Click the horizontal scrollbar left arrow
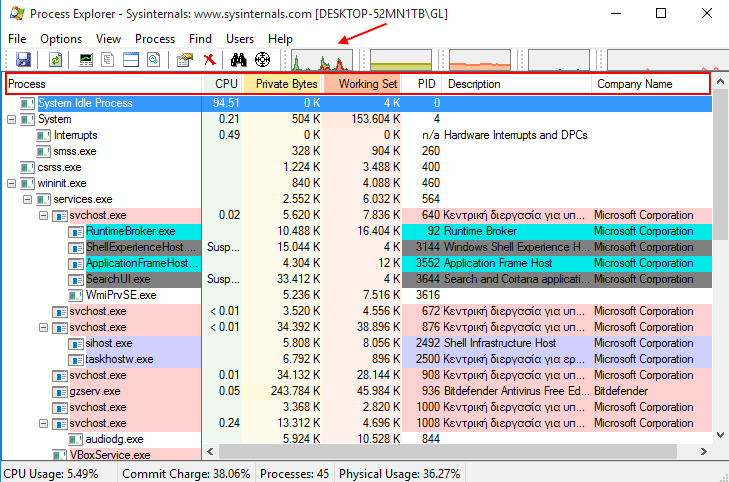Image resolution: width=729 pixels, height=482 pixels. 210,451
